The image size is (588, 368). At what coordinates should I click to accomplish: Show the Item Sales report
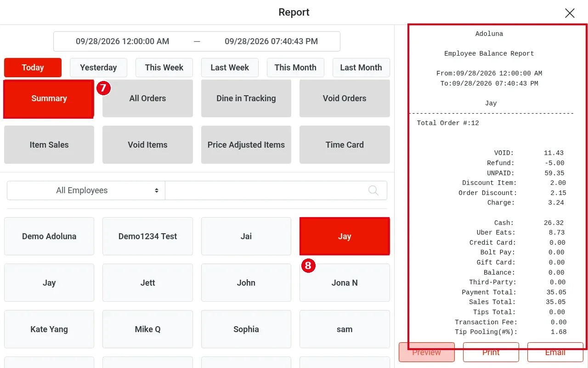point(49,145)
